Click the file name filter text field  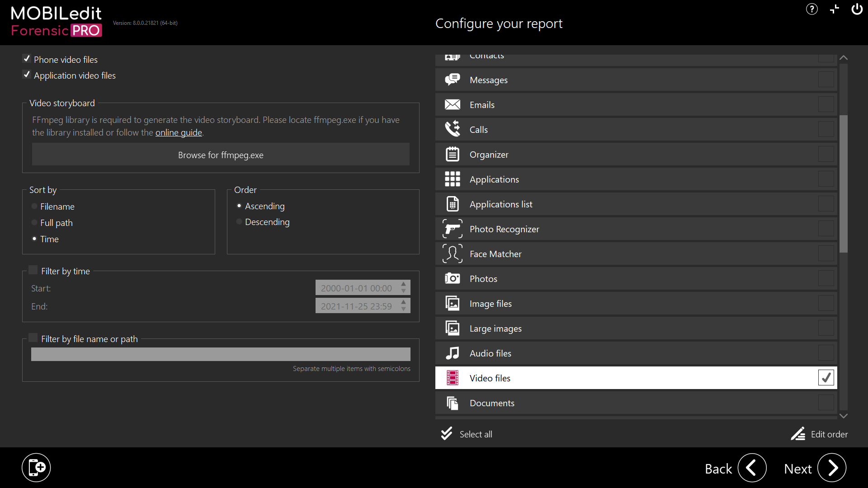[221, 354]
